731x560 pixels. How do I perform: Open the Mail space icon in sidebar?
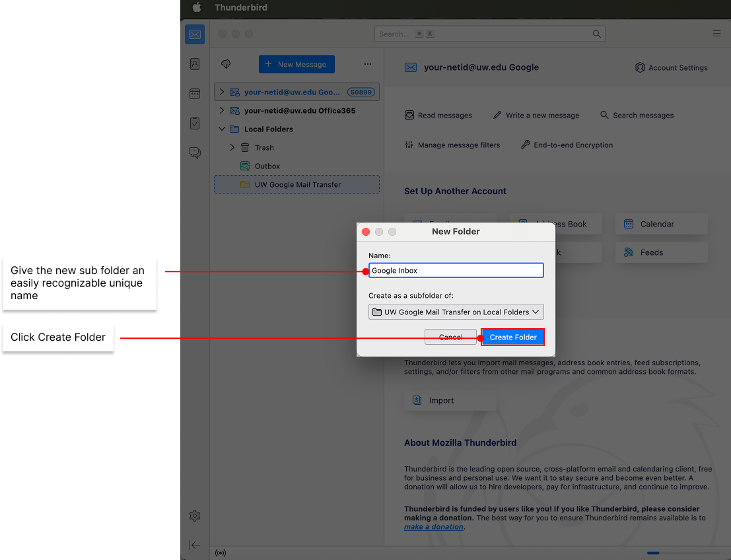195,34
